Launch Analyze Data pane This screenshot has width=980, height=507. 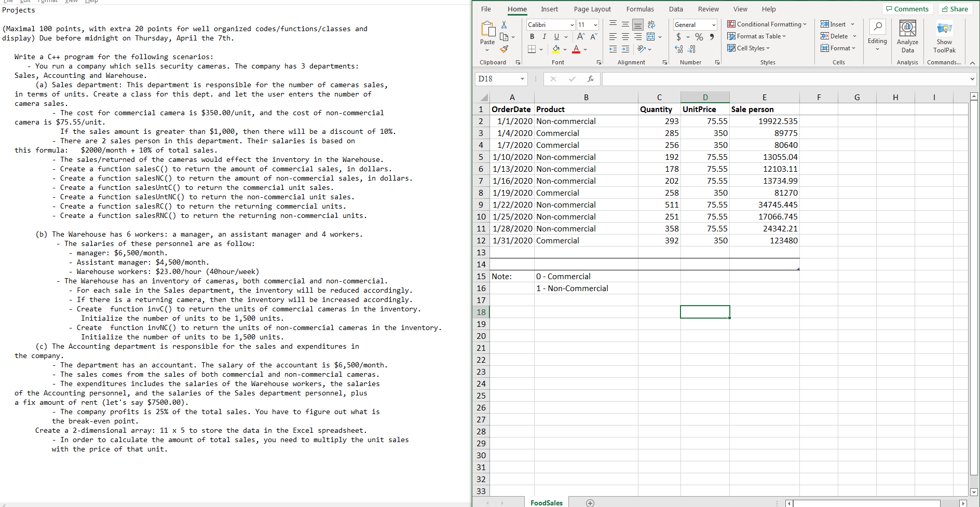(x=907, y=36)
